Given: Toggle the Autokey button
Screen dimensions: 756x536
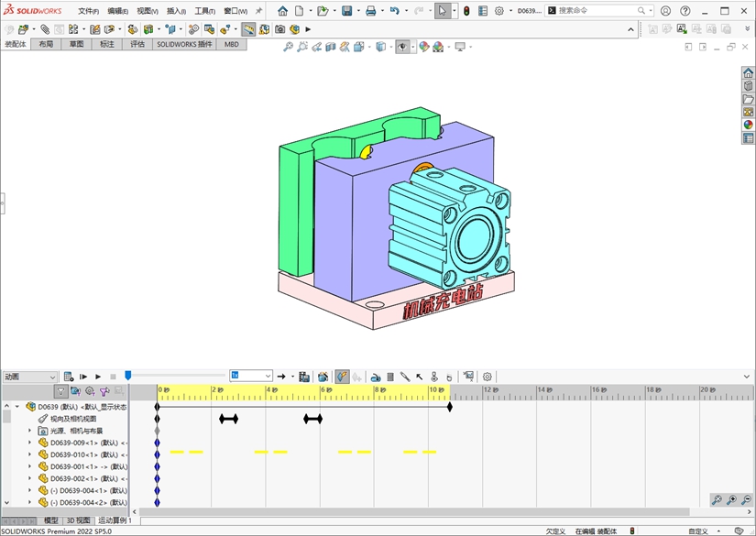Looking at the screenshot, I should pos(342,377).
